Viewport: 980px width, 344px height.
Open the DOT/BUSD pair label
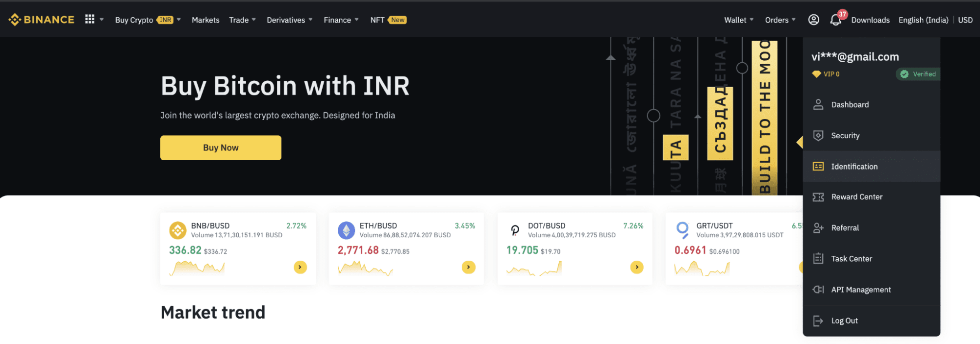tap(547, 225)
